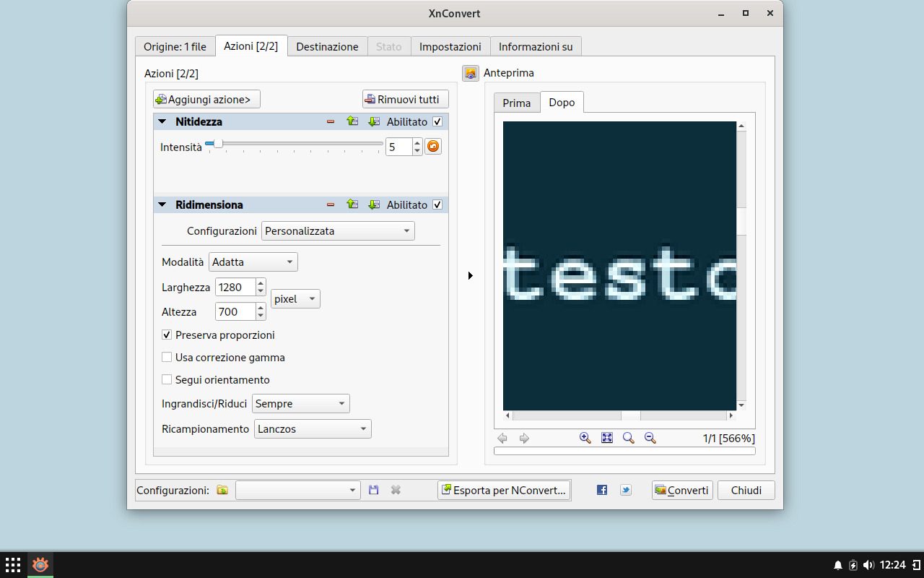Reset the Intensità value with orange icon

[x=433, y=147]
